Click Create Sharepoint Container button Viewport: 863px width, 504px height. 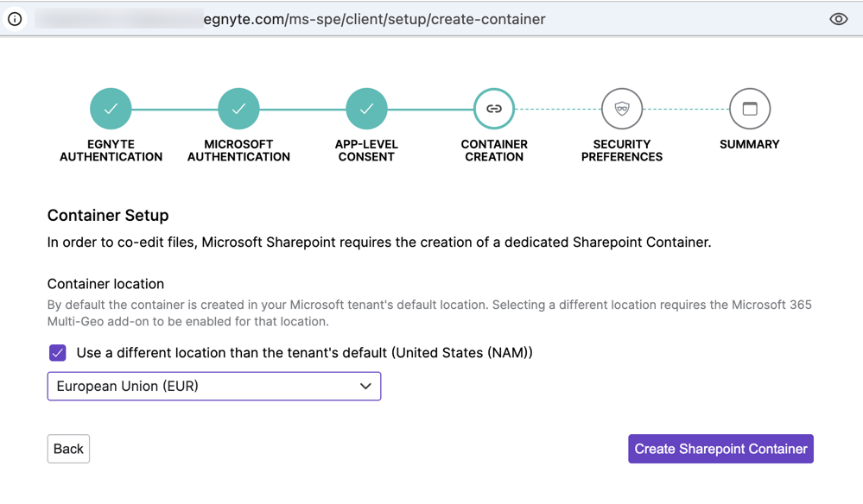[x=720, y=449]
